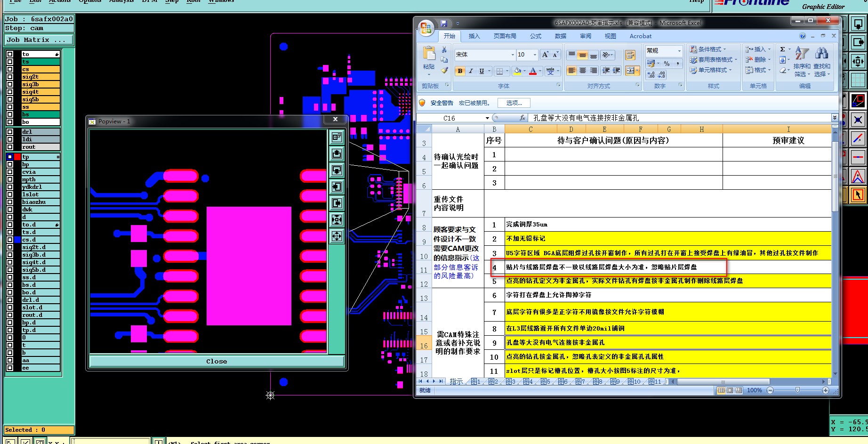Apply Underline formatting in Excel
Screen dimensions: 868x444
[x=481, y=71]
